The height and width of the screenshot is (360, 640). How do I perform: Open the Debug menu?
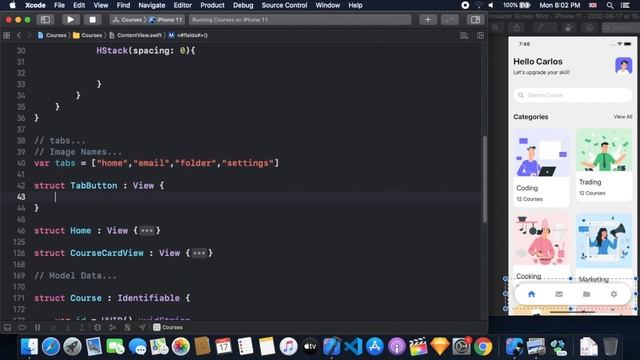coord(243,5)
